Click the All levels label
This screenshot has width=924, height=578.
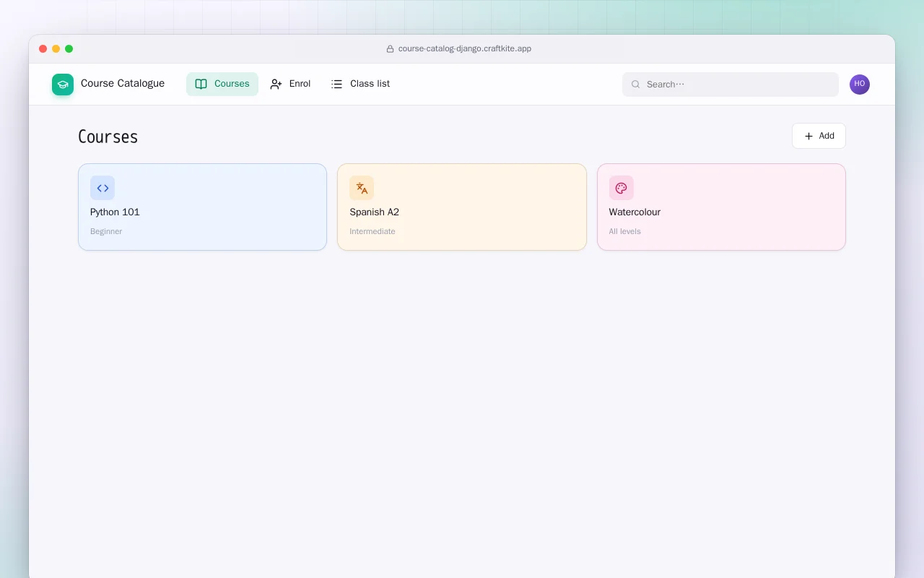coord(625,232)
